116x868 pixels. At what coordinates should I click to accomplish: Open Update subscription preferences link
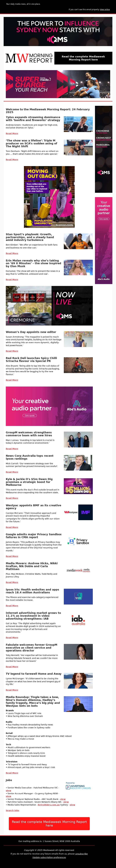[49, 857]
